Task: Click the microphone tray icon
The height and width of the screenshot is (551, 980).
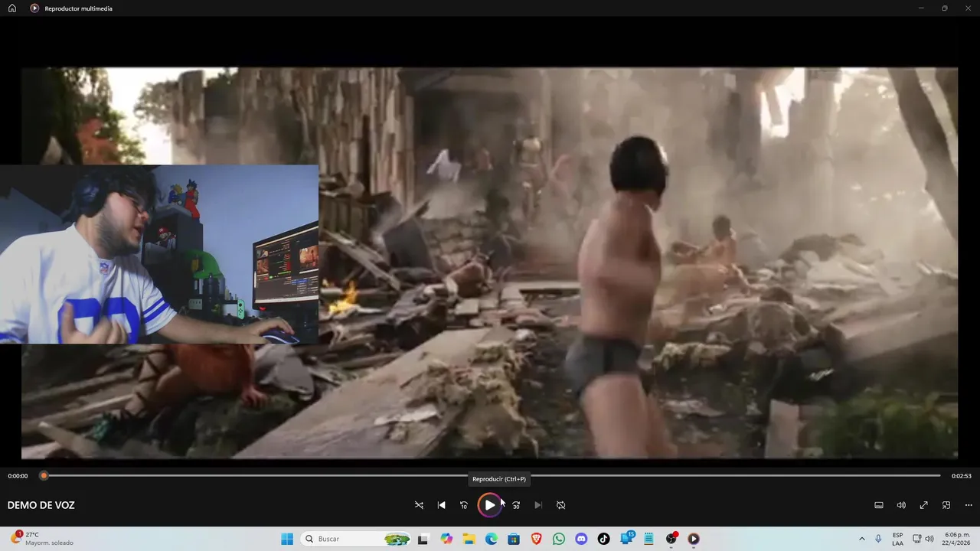Action: coord(878,539)
